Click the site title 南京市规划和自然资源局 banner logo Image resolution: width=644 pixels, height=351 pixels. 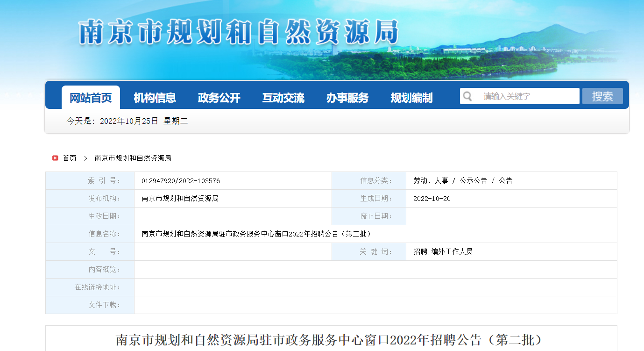pyautogui.click(x=239, y=32)
